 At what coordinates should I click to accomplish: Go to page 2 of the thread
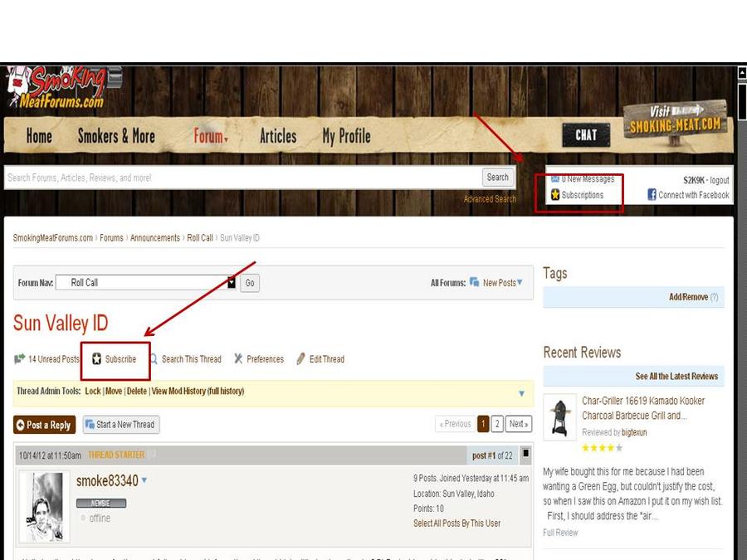tap(497, 424)
